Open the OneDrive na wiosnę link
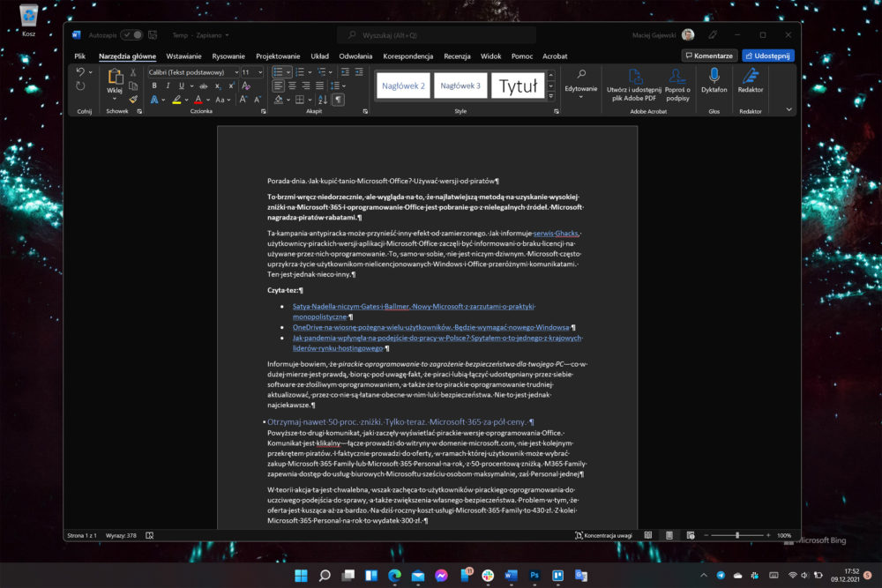This screenshot has height=588, width=882. click(431, 327)
